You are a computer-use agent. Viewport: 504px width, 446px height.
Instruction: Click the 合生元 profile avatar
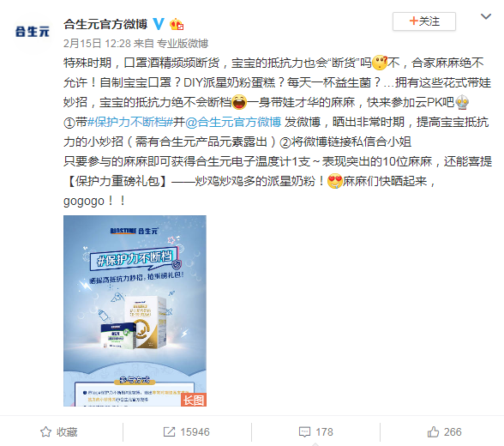point(33,32)
